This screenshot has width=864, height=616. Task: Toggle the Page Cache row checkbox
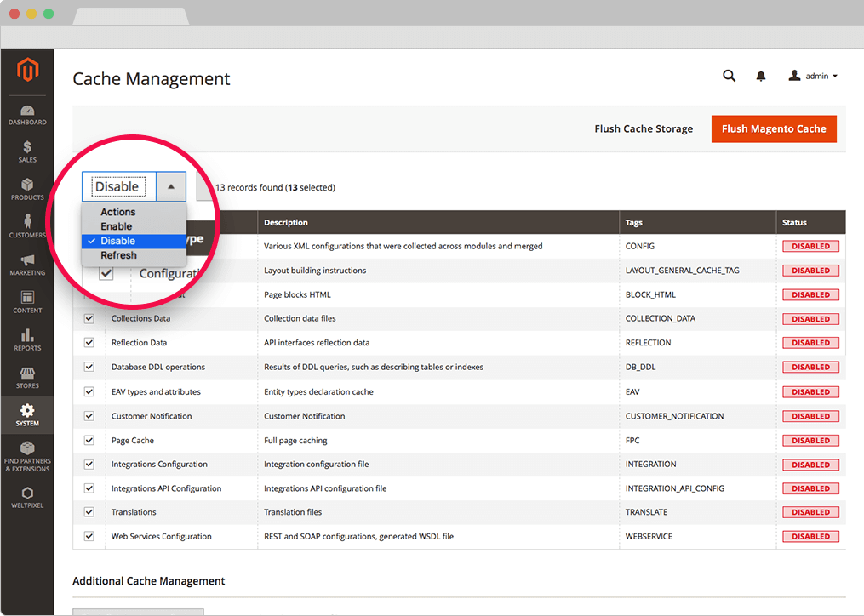(x=89, y=441)
